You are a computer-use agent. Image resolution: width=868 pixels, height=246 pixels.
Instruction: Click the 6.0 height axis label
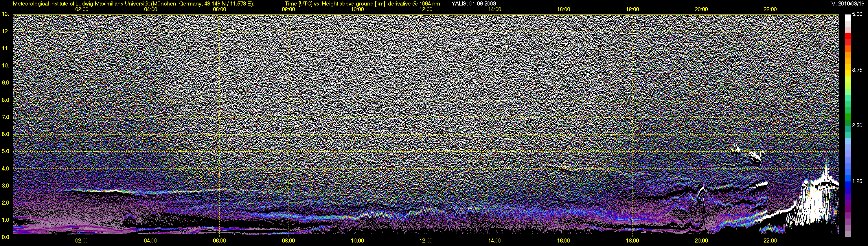(x=5, y=134)
